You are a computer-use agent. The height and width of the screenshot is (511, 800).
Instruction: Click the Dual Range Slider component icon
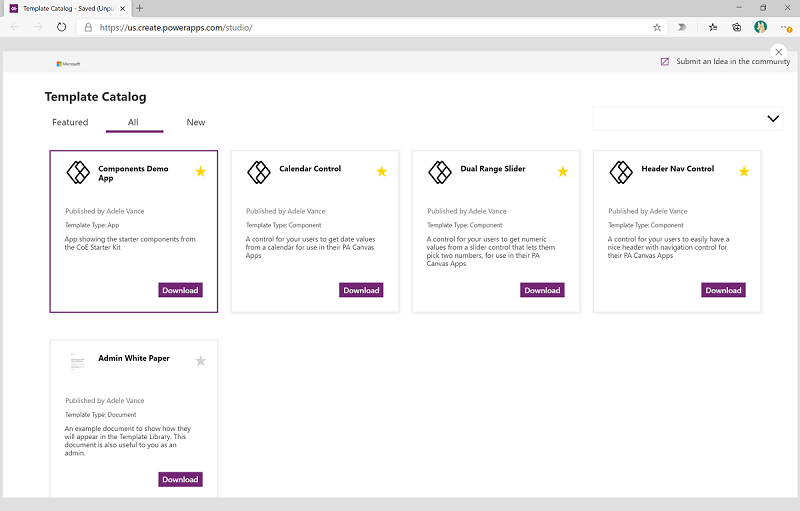coord(440,172)
